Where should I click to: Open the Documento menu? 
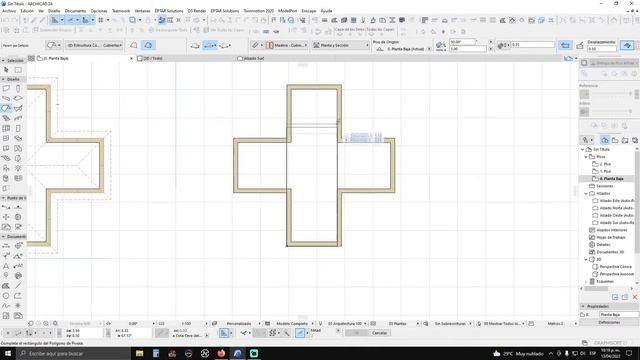(76, 11)
